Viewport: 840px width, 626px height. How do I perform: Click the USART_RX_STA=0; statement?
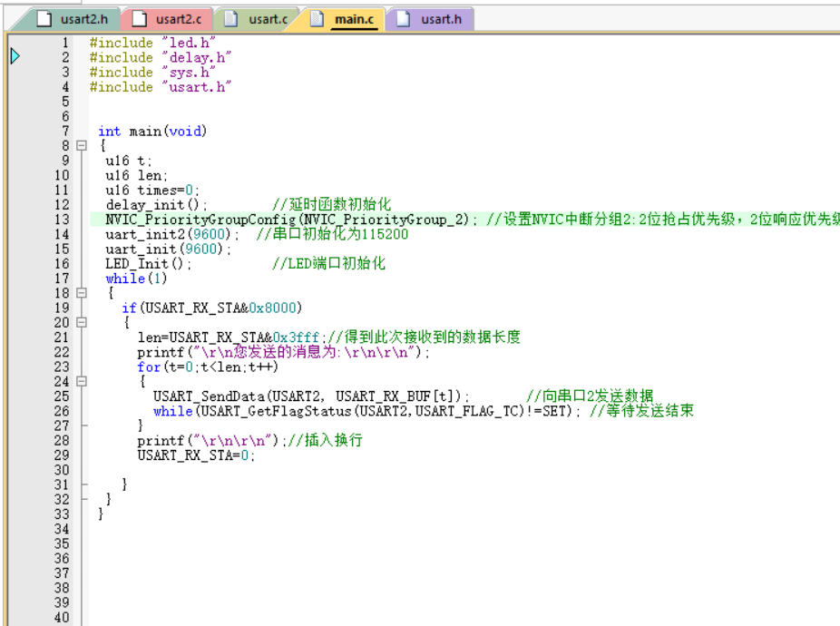click(x=196, y=455)
